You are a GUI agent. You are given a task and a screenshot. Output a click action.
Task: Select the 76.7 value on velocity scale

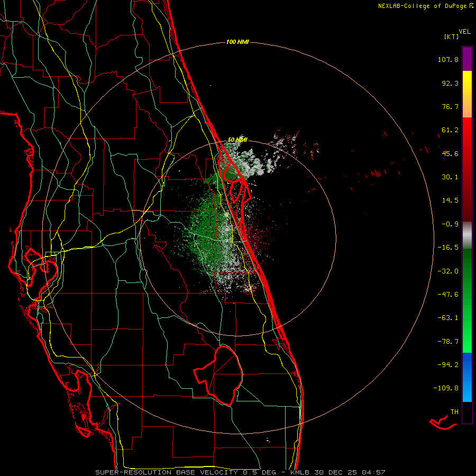click(450, 106)
